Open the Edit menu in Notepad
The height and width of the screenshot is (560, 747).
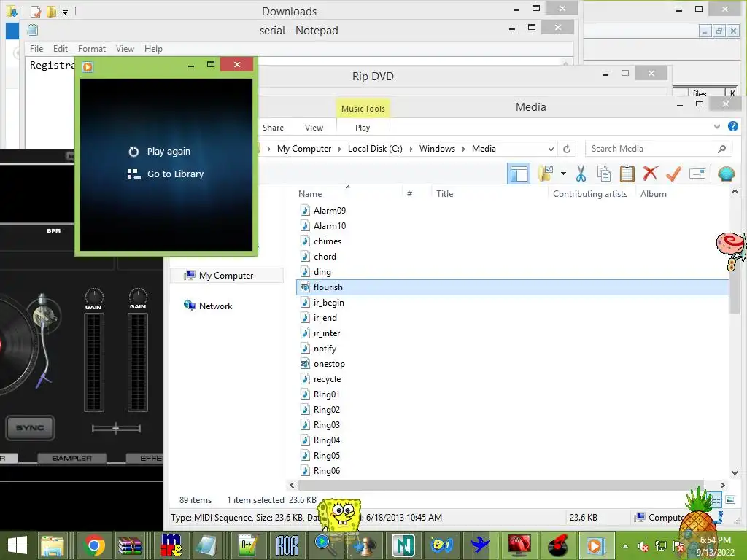point(60,49)
